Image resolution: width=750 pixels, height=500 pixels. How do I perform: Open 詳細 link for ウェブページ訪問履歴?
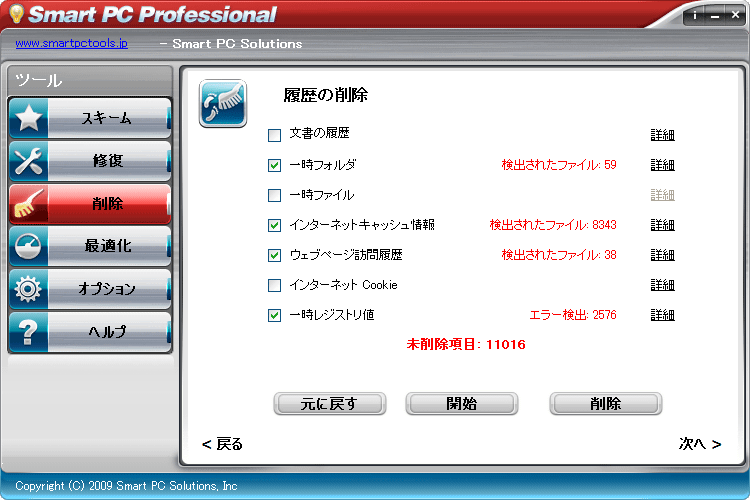tap(662, 255)
